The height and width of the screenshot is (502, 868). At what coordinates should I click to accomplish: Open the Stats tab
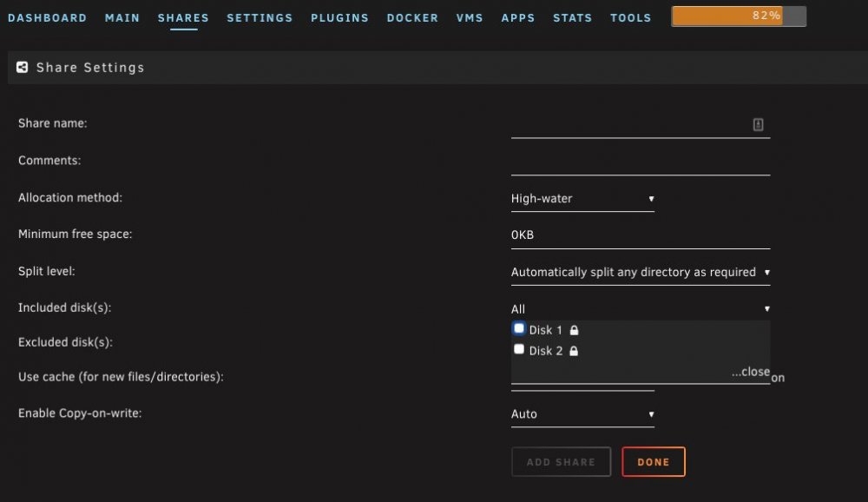(572, 17)
